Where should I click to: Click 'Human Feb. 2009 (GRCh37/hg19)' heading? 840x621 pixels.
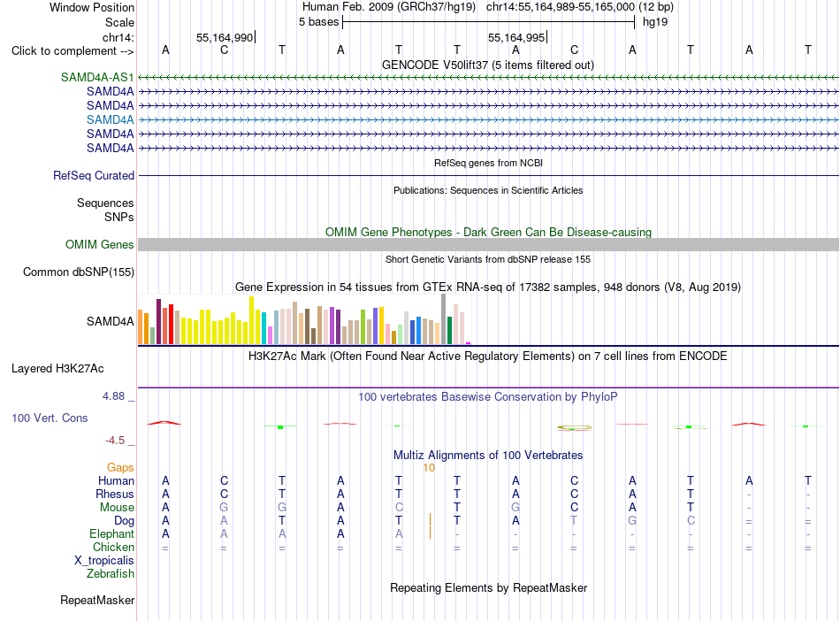[389, 7]
